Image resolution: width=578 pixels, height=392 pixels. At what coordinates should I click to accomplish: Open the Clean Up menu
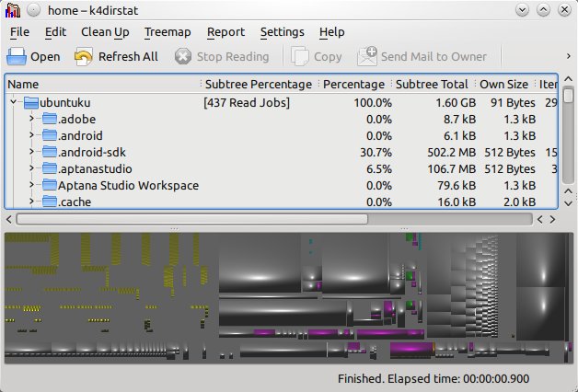click(x=105, y=32)
